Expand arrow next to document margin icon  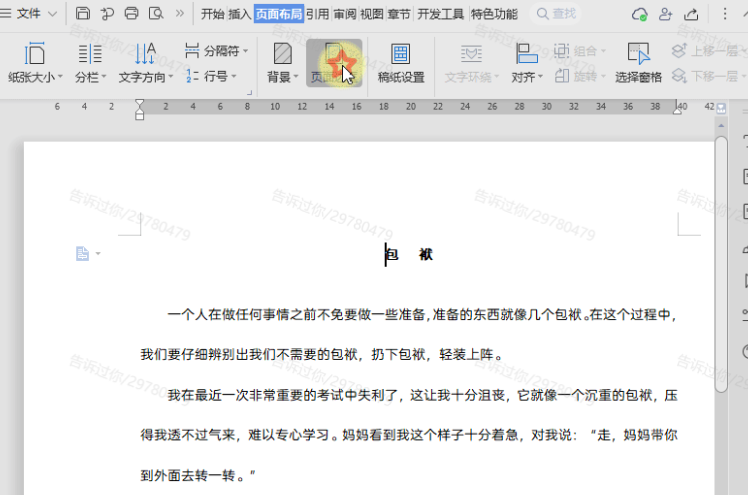pos(98,253)
